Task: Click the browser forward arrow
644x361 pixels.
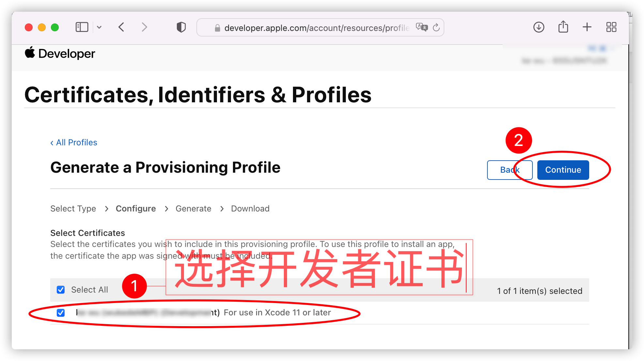Action: click(144, 27)
